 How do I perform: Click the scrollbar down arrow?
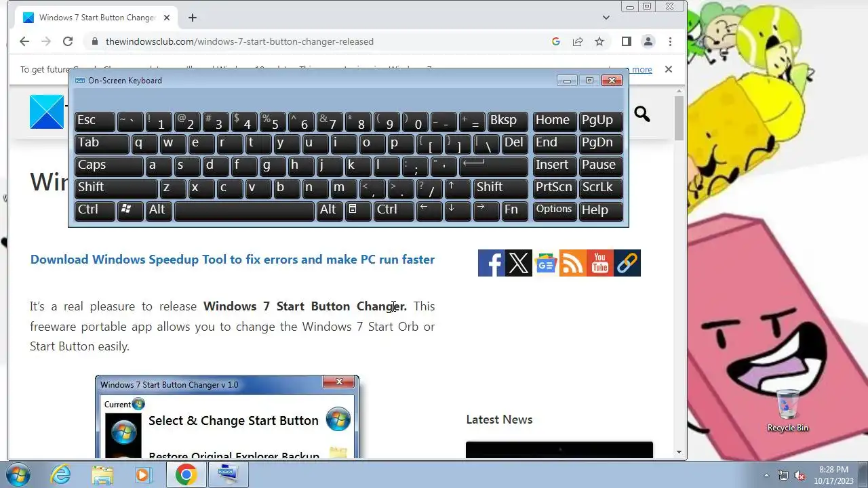point(679,452)
